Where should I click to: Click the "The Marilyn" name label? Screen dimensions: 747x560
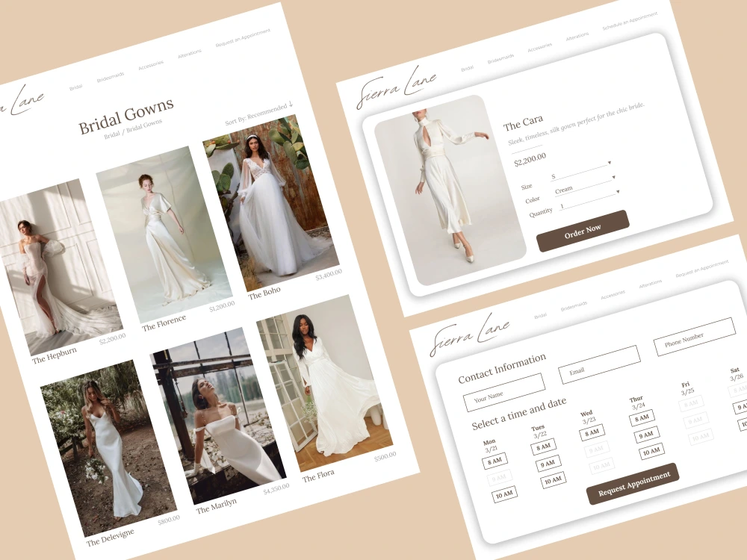(217, 505)
